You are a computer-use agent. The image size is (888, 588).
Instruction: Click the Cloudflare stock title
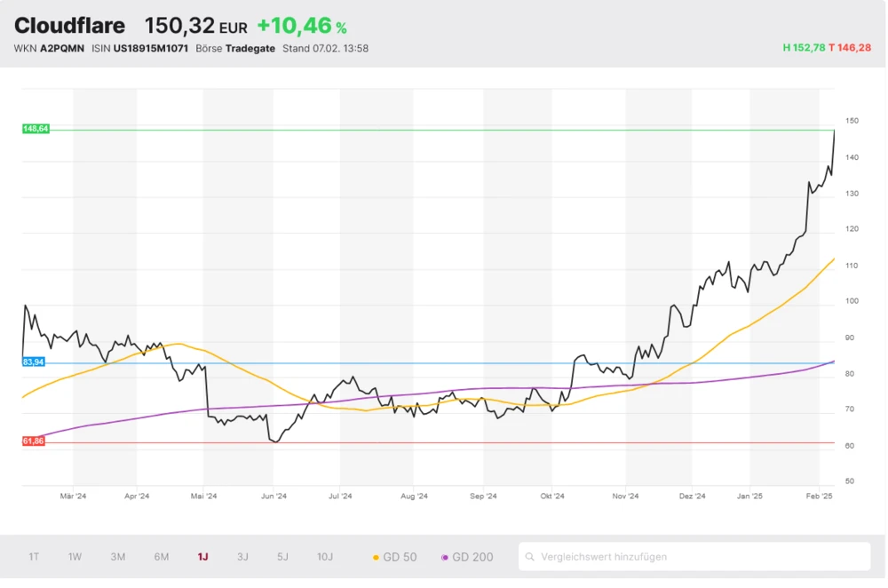click(x=70, y=26)
